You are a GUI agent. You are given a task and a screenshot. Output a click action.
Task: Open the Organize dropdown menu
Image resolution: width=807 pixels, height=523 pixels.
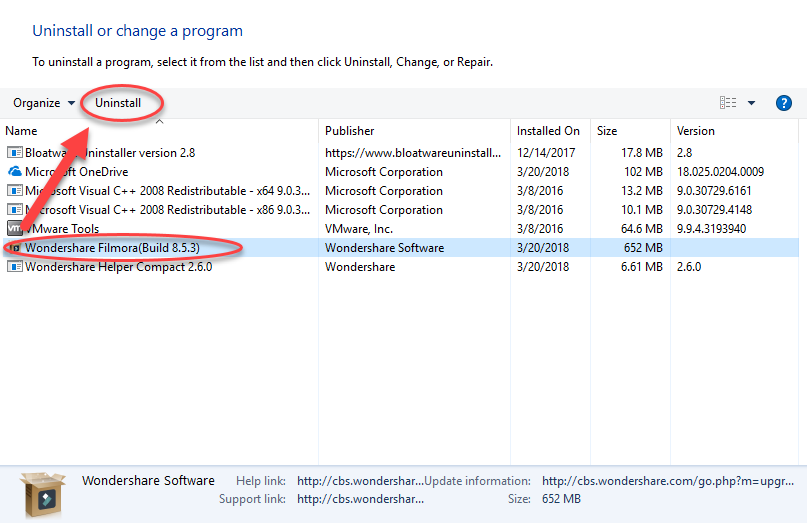pos(44,103)
